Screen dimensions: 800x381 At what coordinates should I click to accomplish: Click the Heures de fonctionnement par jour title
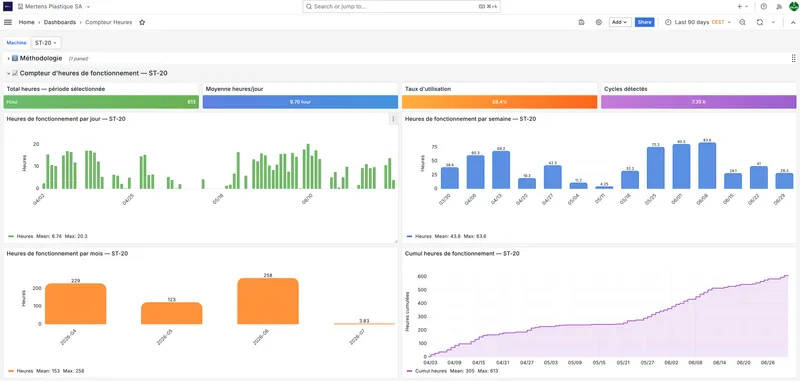66,119
